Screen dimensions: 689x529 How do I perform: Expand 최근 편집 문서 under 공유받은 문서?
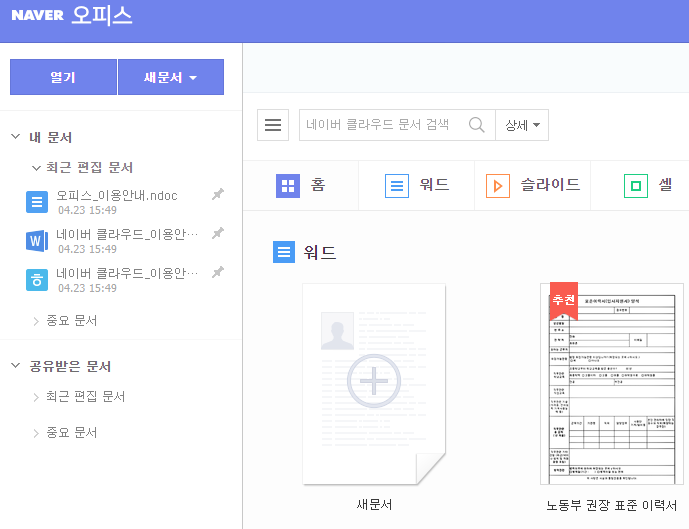[36, 397]
